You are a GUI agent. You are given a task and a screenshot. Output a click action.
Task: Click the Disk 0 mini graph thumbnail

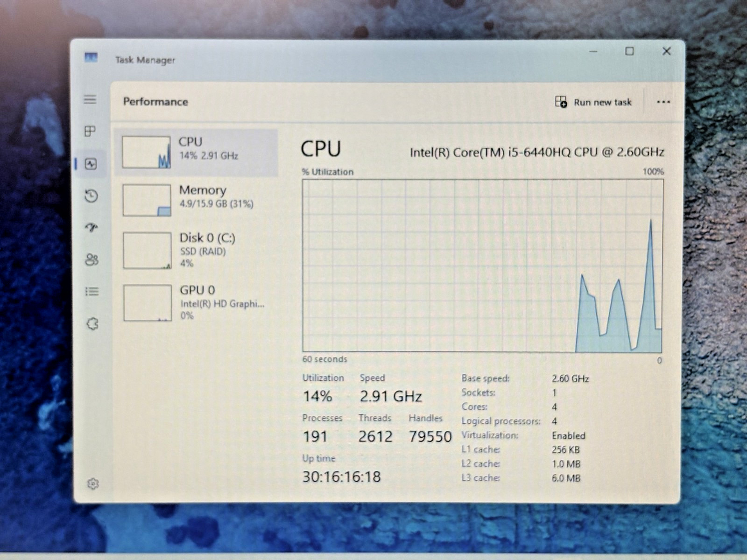point(147,251)
